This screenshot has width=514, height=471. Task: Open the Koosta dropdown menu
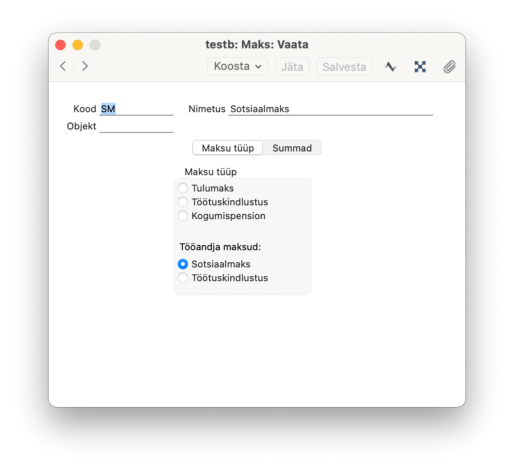click(237, 66)
